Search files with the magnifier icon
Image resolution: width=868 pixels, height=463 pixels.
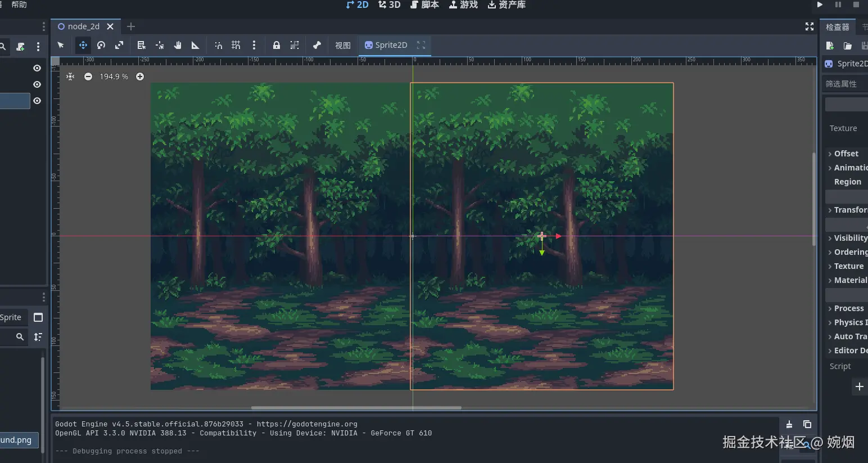click(x=20, y=337)
